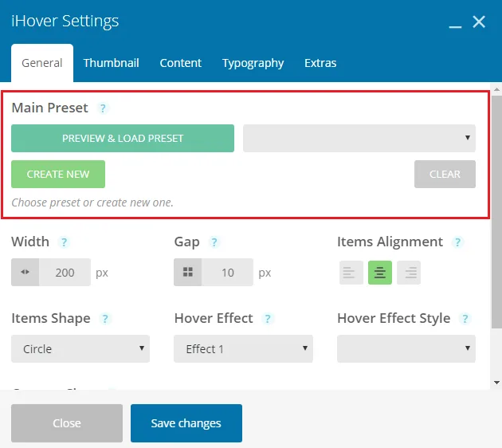Open the Main Preset dropdown list
This screenshot has height=448, width=502.
359,138
